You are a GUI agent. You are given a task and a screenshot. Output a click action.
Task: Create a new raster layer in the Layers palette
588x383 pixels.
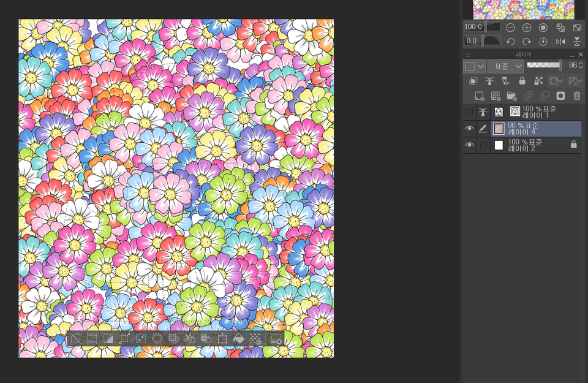click(479, 95)
